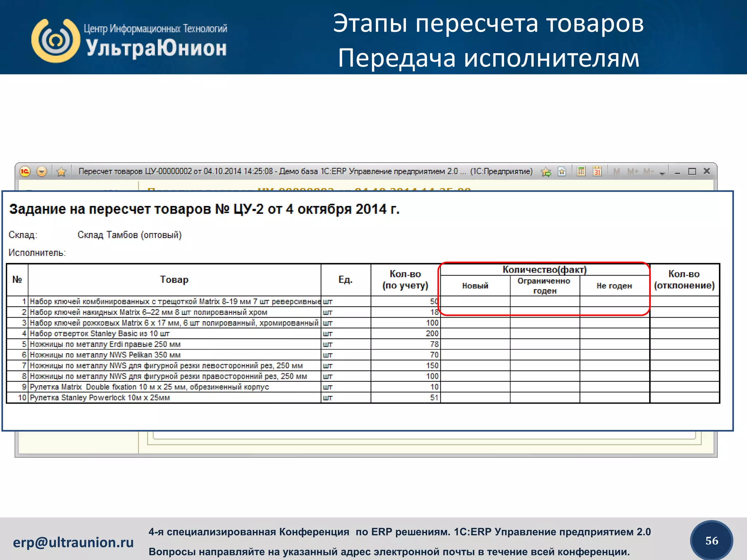Image resolution: width=747 pixels, height=560 pixels.
Task: Open the calculator icon in title bar
Action: [581, 171]
